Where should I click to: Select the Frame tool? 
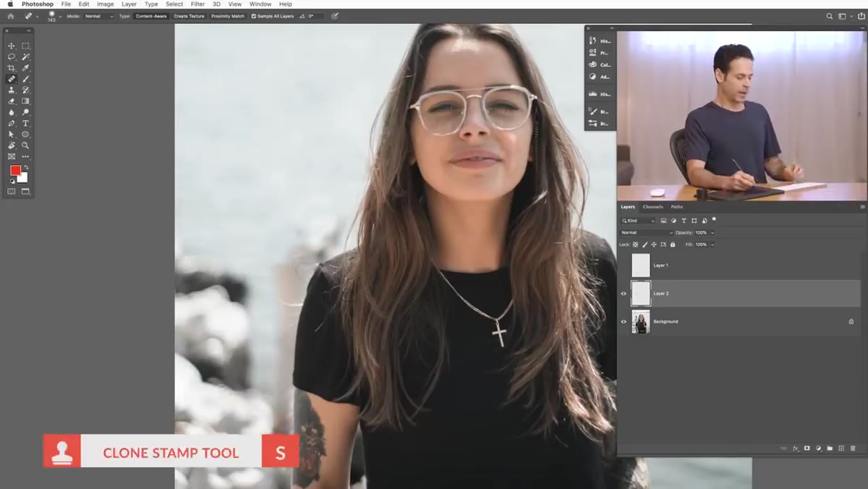coord(12,156)
